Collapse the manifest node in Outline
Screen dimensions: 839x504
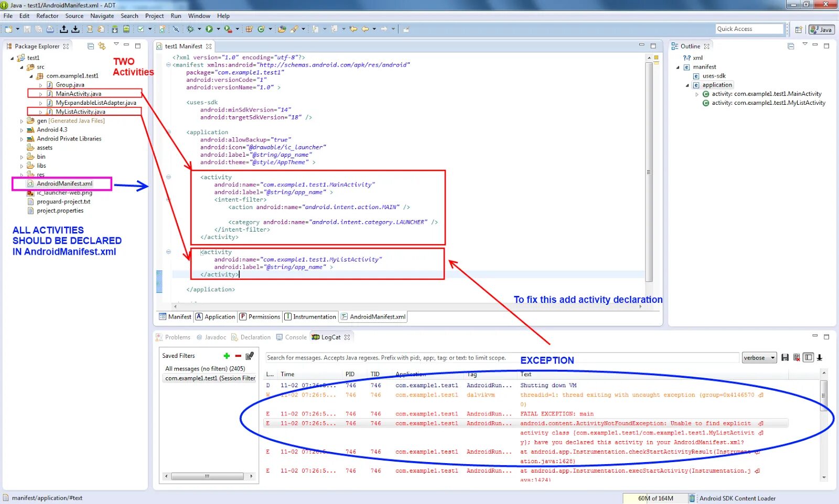tap(678, 67)
